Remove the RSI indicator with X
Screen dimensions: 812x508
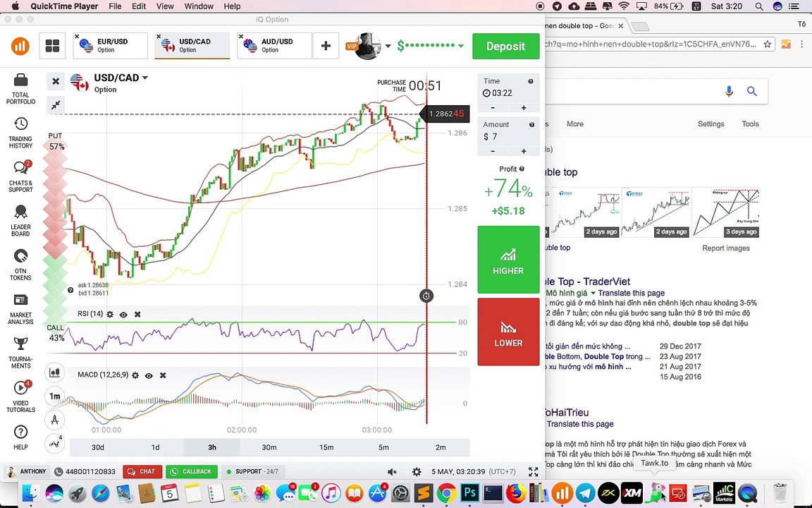tap(137, 314)
